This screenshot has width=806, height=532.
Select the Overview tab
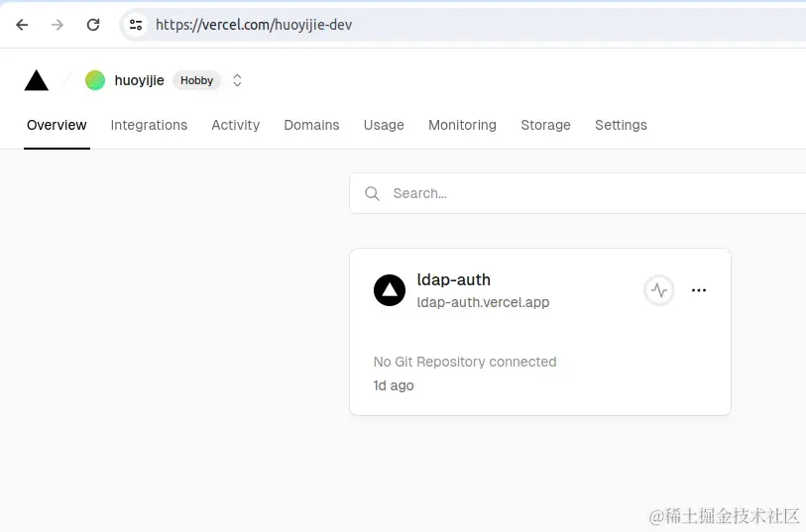click(57, 125)
